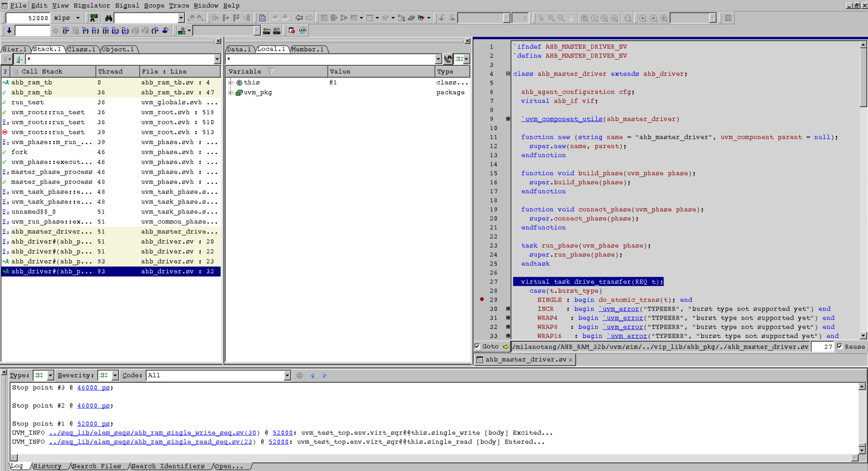Expand the uvm_pkg tree node

[231, 93]
